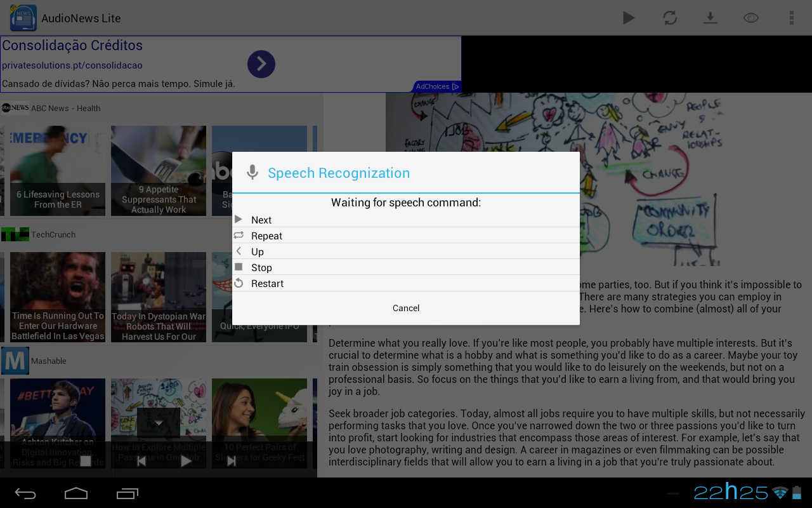Tap the Android home button
This screenshot has width=812, height=508.
(x=76, y=493)
